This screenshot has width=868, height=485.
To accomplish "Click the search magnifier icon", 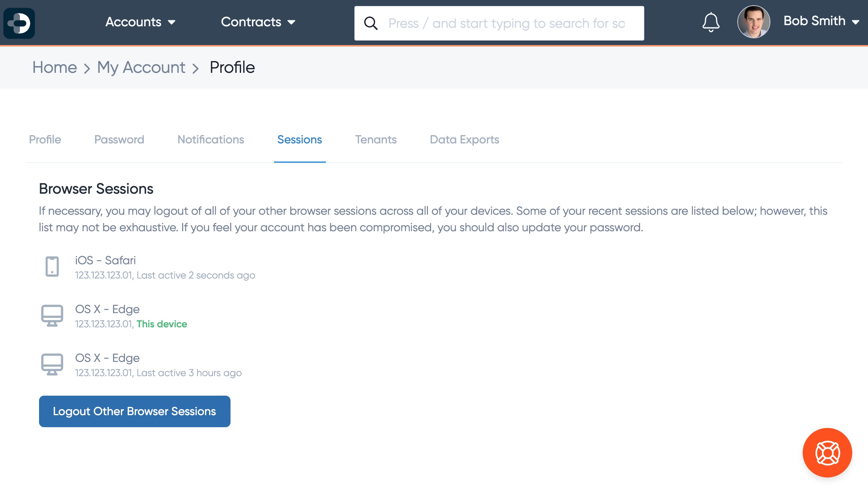I will point(371,23).
